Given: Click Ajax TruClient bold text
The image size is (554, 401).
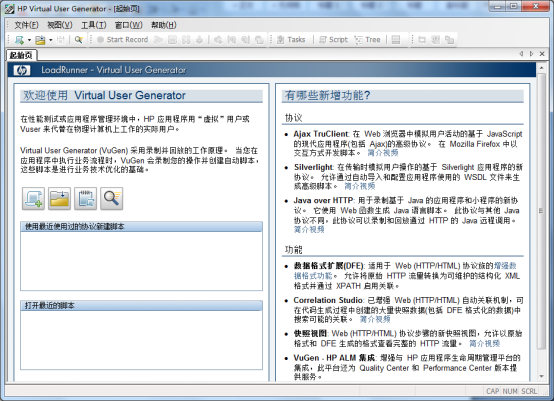Looking at the screenshot, I should coord(321,134).
